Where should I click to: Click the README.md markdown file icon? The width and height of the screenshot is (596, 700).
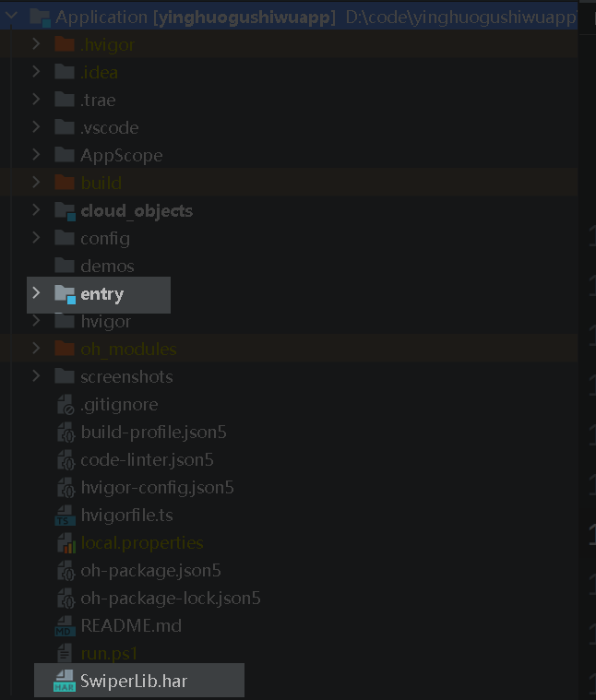pos(65,626)
